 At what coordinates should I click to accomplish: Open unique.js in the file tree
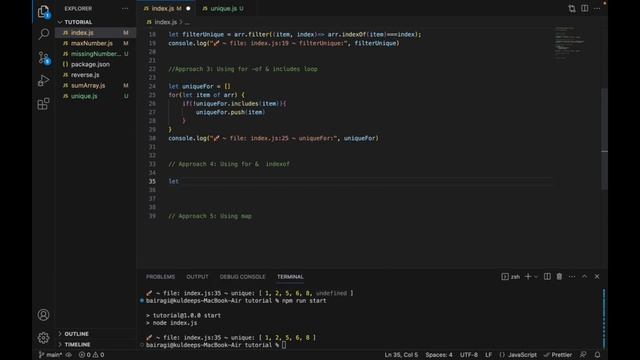tap(96, 96)
